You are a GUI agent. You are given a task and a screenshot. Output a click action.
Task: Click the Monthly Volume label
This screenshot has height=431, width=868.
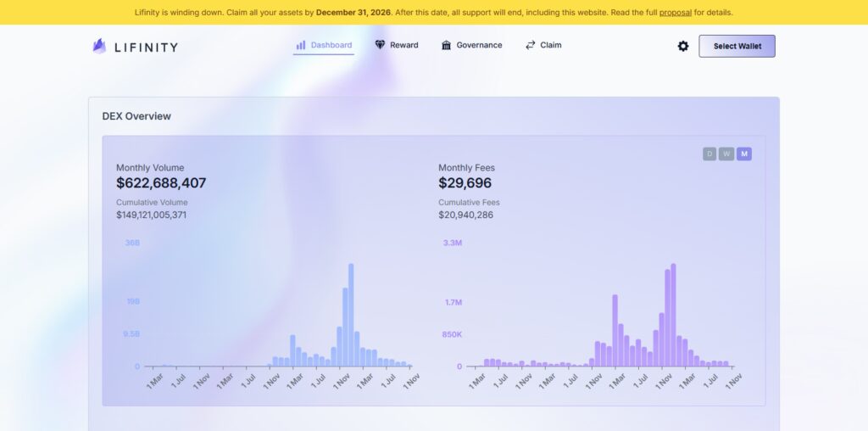click(150, 168)
